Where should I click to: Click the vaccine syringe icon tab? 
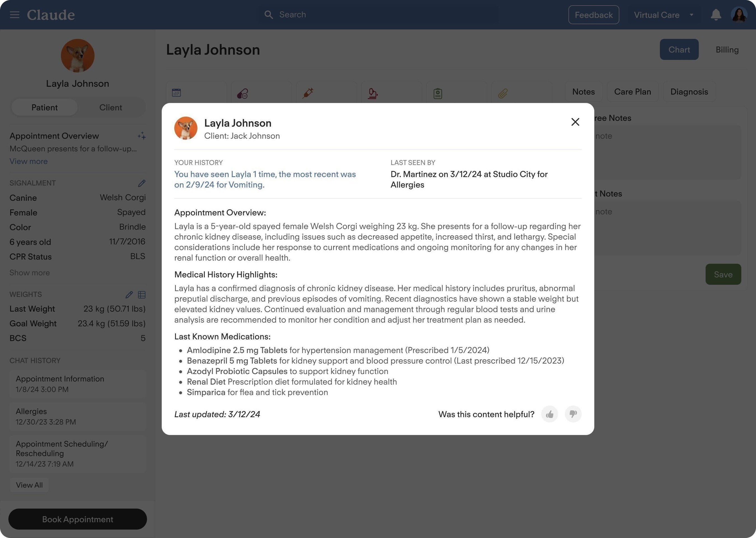tap(307, 93)
